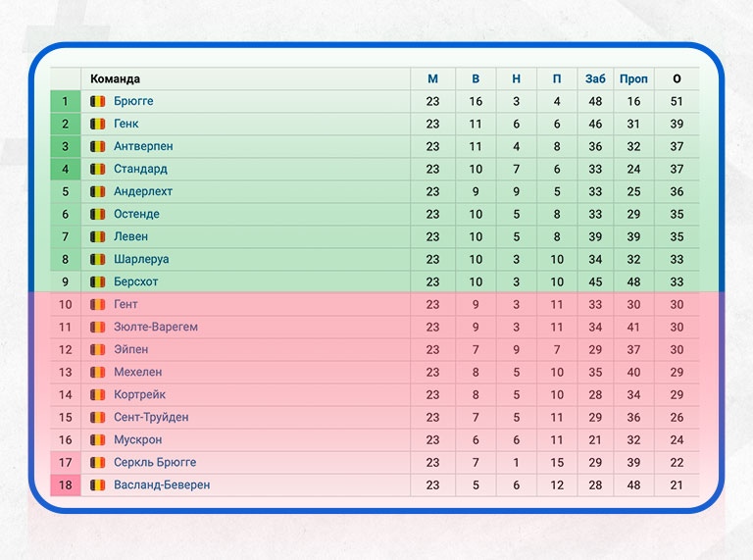Open the Стандард team link
Screen dimensions: 753x560
pos(140,169)
